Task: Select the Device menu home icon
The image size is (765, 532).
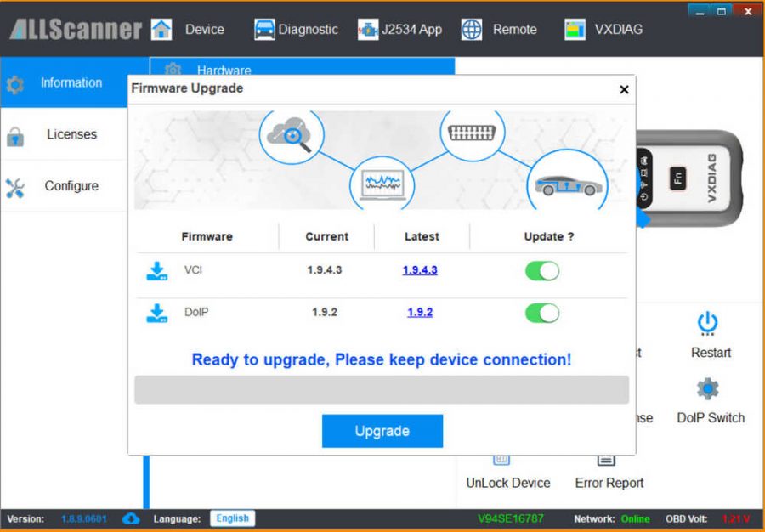Action: tap(160, 29)
